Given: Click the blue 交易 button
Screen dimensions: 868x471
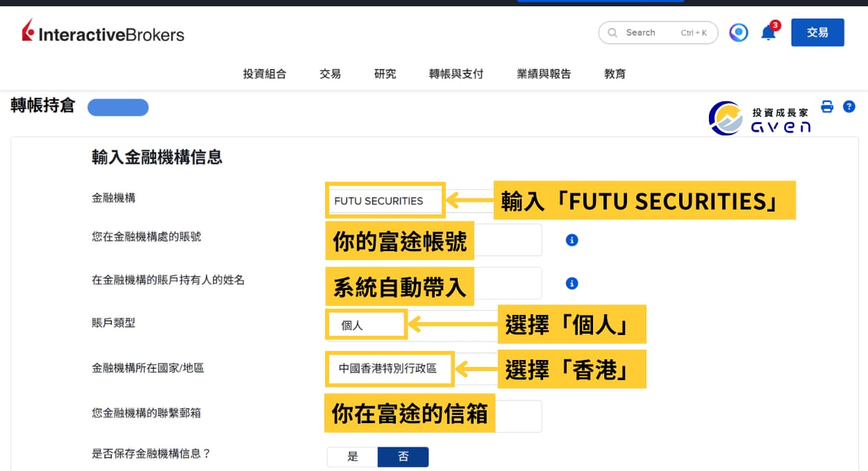Looking at the screenshot, I should tap(817, 33).
